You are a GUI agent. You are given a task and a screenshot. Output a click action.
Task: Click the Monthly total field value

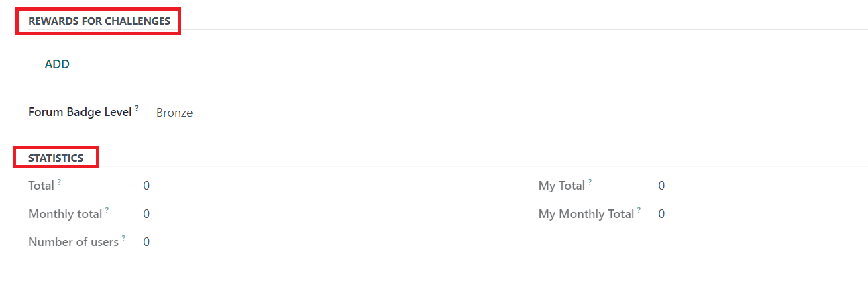146,214
